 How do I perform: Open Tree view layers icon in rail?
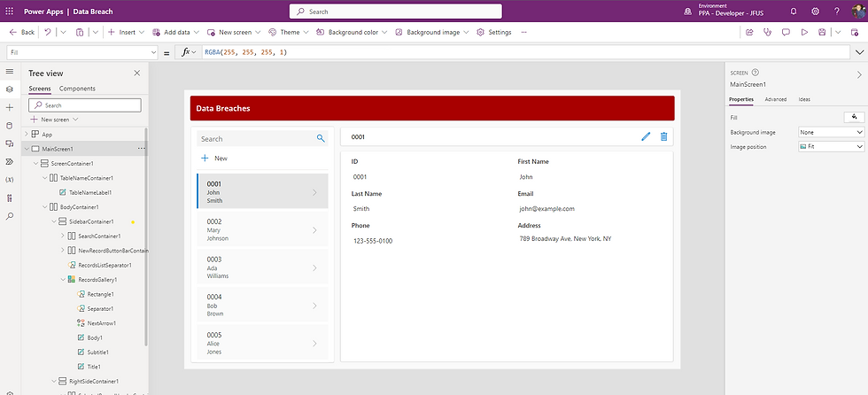click(x=10, y=89)
